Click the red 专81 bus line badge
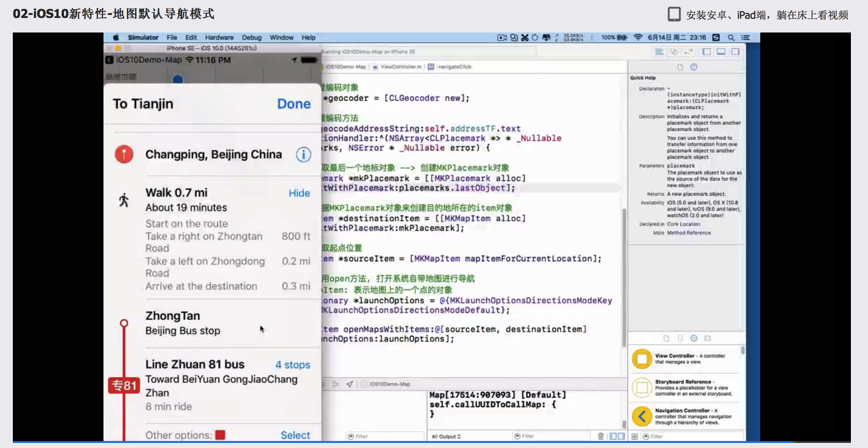 124,385
